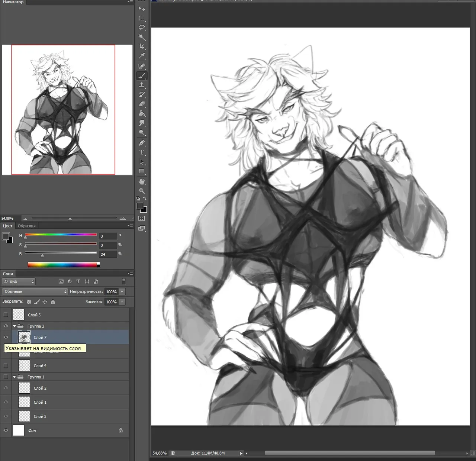Click the lock transparent pixels icon
This screenshot has height=461, width=476.
(x=29, y=302)
